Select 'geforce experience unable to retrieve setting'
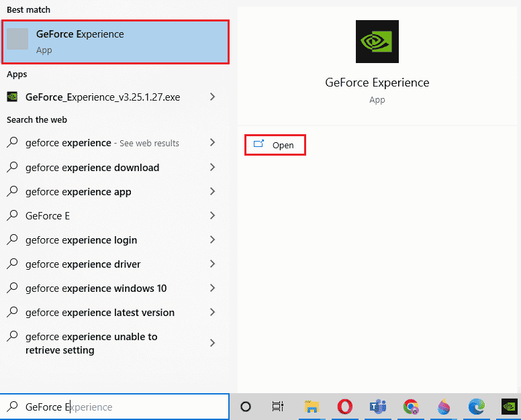This screenshot has width=521, height=420. point(91,343)
